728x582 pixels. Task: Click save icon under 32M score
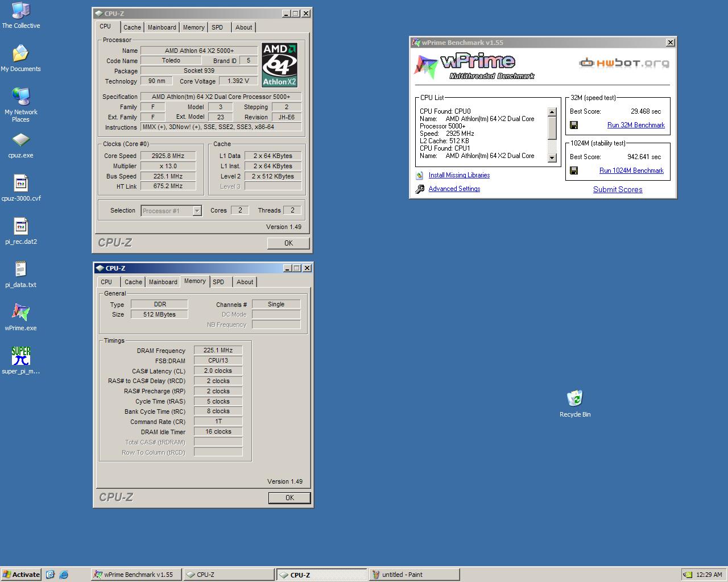tap(574, 125)
